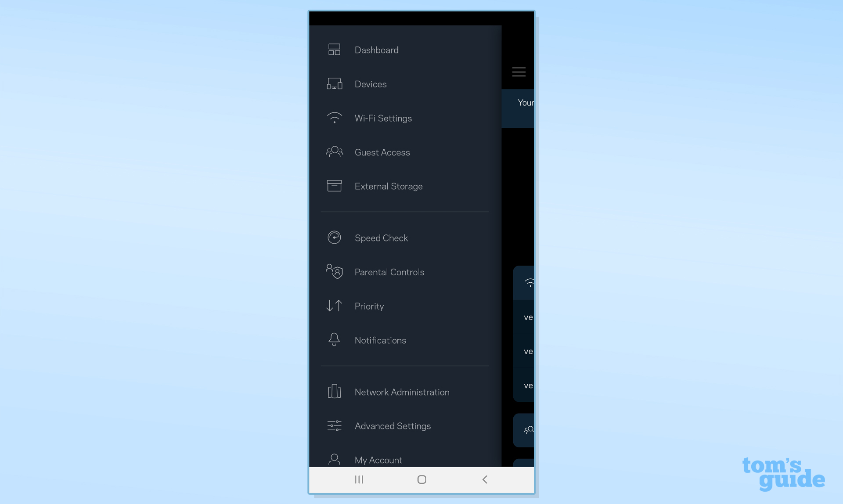Select the Priority bandwidth icon

point(334,306)
